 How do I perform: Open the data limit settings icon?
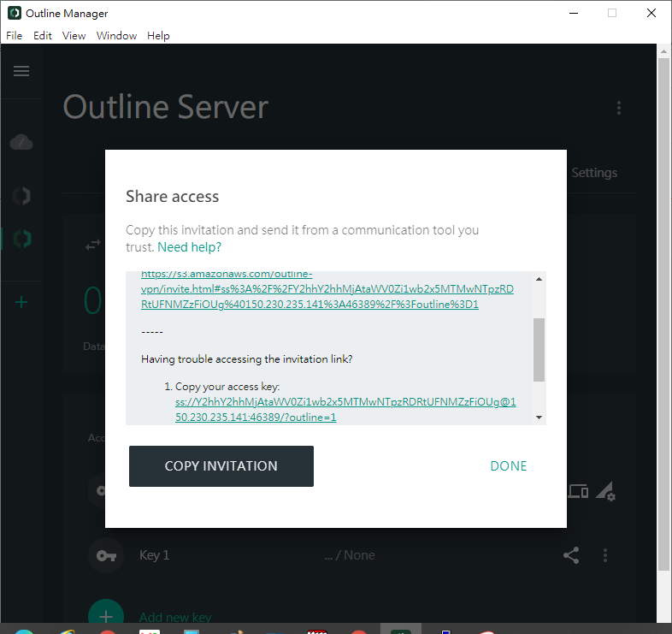tap(605, 491)
